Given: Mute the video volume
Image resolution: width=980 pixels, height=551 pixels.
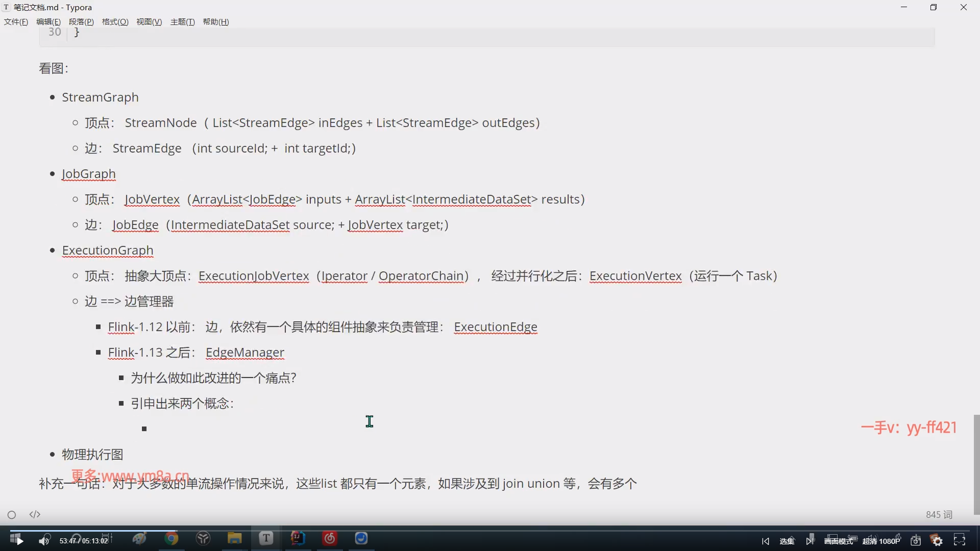Looking at the screenshot, I should pos(44,540).
